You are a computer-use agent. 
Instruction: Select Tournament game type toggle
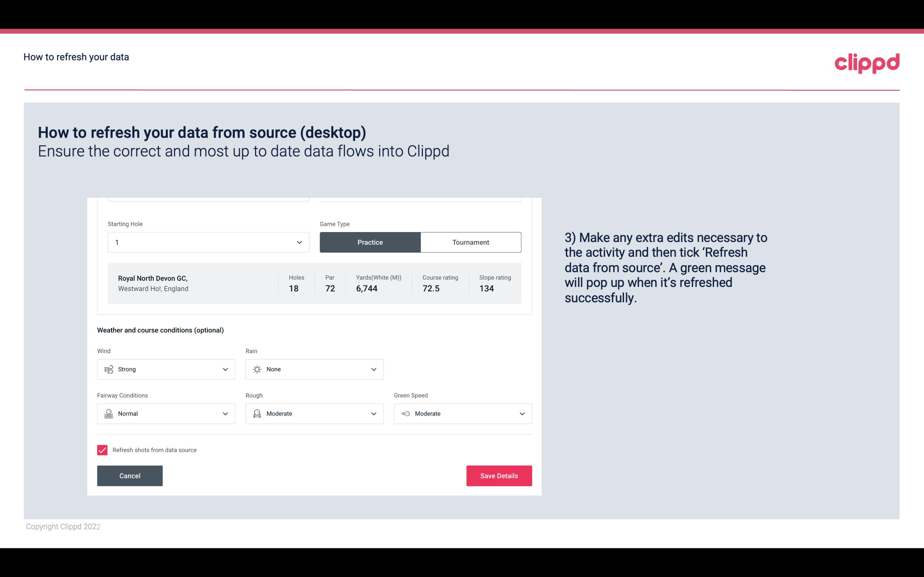[x=470, y=242]
